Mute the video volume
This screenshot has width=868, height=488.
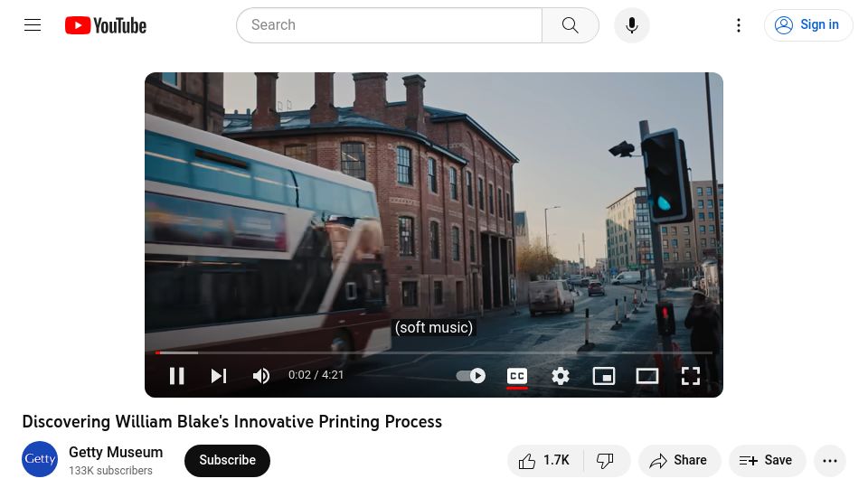261,376
